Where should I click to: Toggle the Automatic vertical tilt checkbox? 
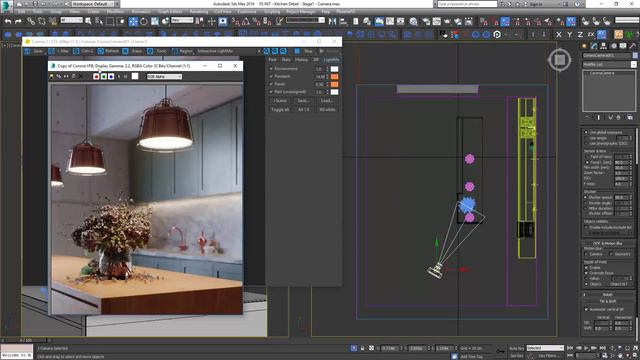pyautogui.click(x=587, y=309)
